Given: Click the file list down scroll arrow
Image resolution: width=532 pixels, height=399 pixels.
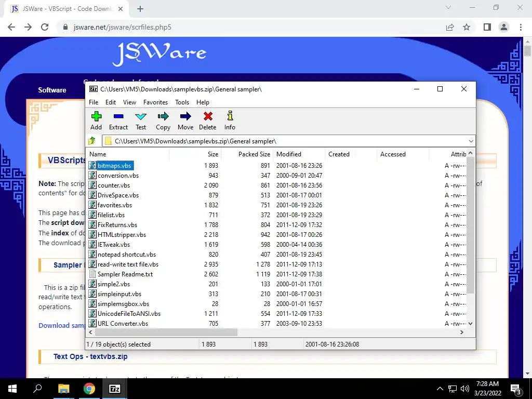Looking at the screenshot, I should pyautogui.click(x=470, y=323).
